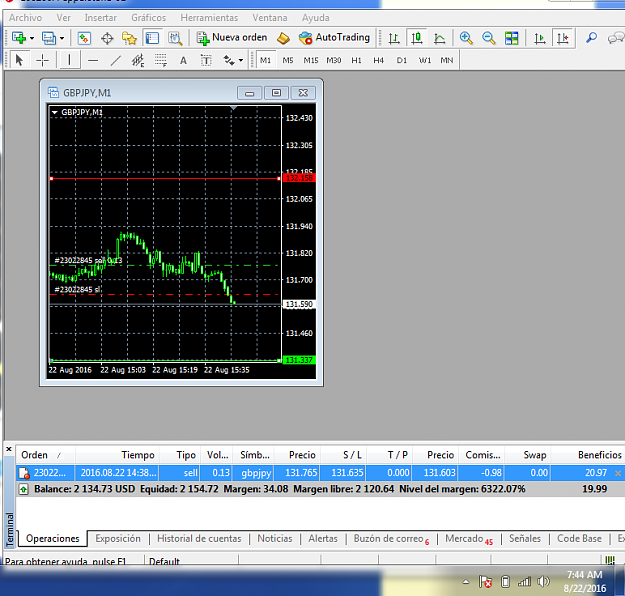Show hidden system tray icons arrow
This screenshot has height=596, width=625.
[466, 582]
